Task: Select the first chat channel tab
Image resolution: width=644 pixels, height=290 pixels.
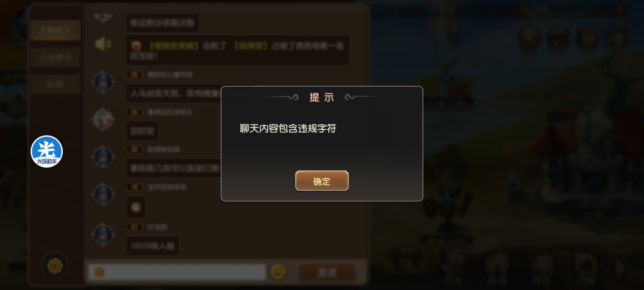Action: [x=56, y=30]
